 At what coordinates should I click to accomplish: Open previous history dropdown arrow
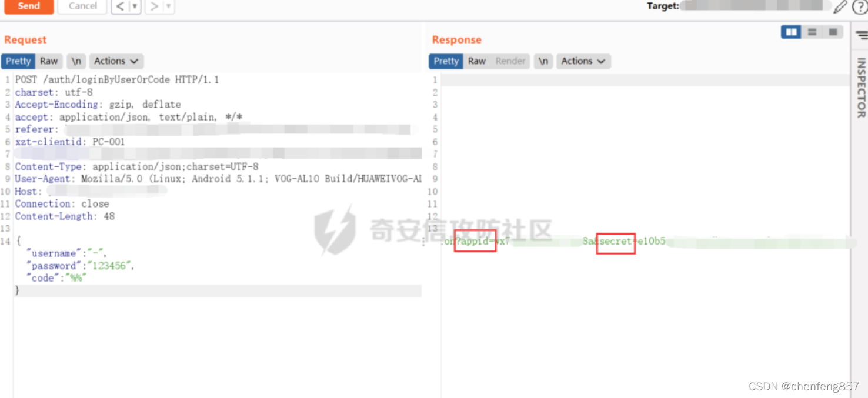135,6
